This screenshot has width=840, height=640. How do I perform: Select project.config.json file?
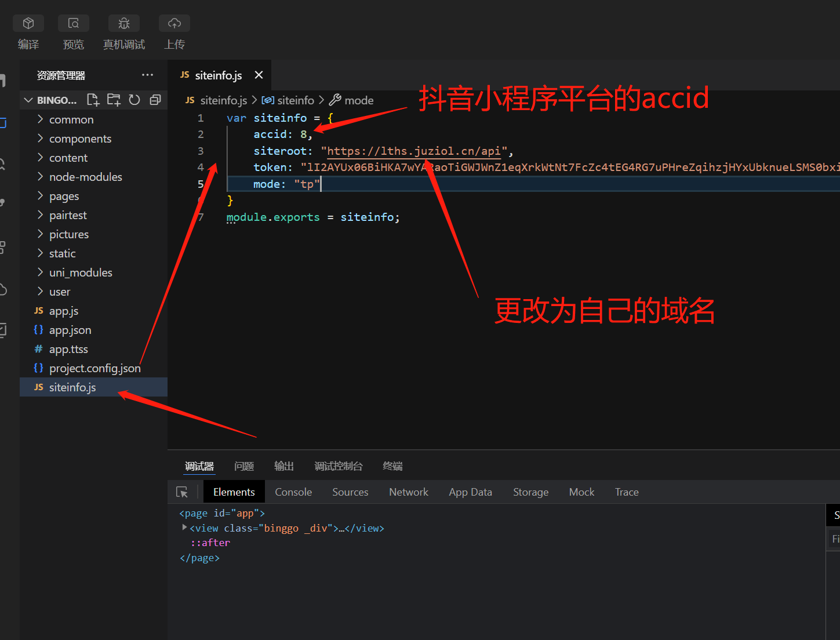[x=94, y=368]
